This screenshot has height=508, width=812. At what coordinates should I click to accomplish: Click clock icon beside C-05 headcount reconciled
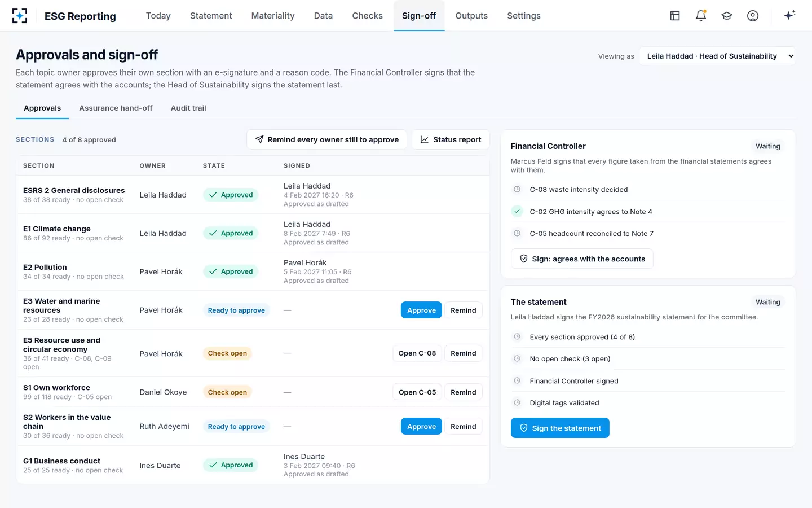coord(517,233)
